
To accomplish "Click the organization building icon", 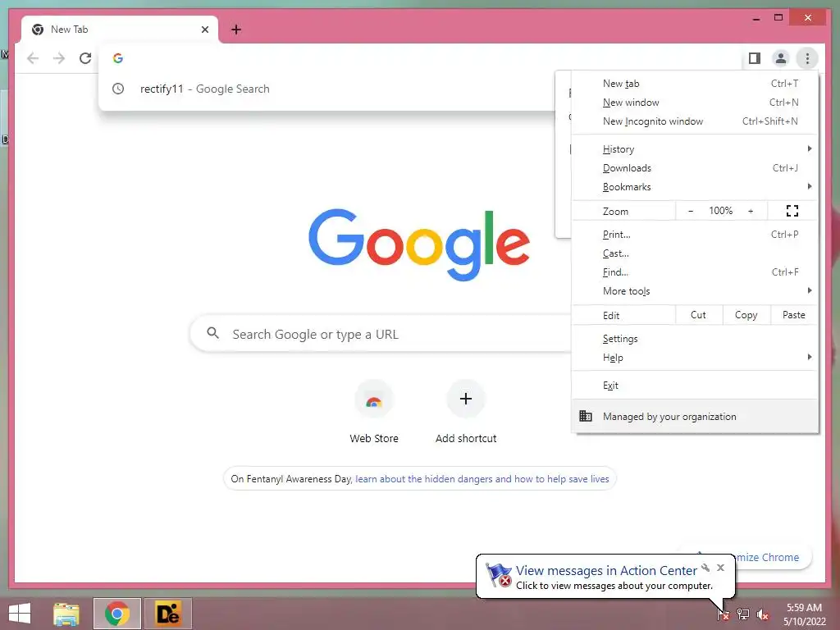I will coord(586,416).
